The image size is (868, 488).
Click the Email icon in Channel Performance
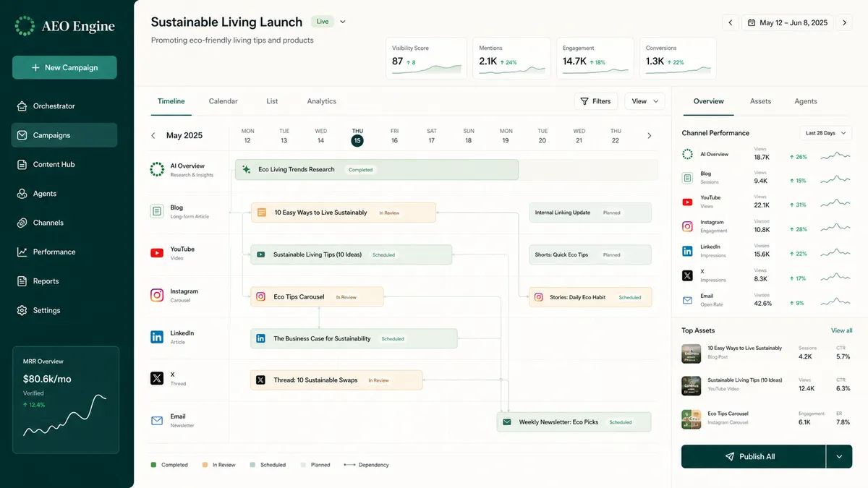click(x=687, y=300)
